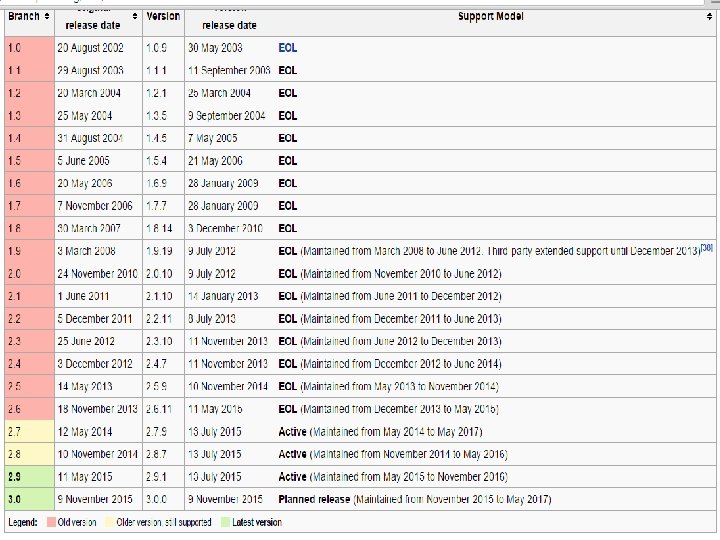Select branch 1.6 cell
Screen dimensions: 720x540
[29, 183]
